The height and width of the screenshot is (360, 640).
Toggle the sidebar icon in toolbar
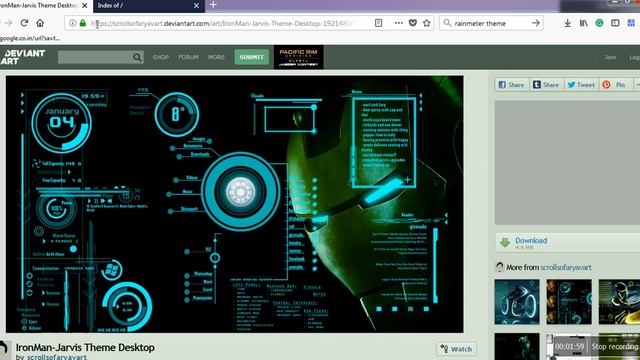(x=615, y=23)
